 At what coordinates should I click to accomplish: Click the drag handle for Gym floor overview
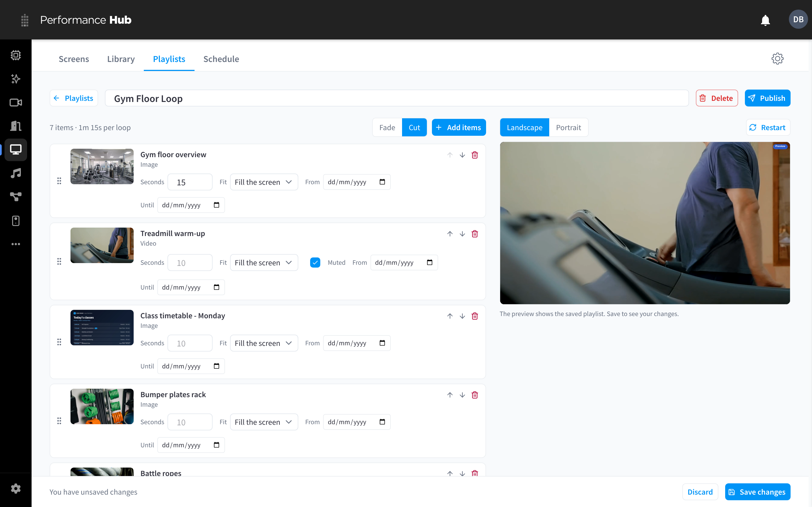(59, 181)
